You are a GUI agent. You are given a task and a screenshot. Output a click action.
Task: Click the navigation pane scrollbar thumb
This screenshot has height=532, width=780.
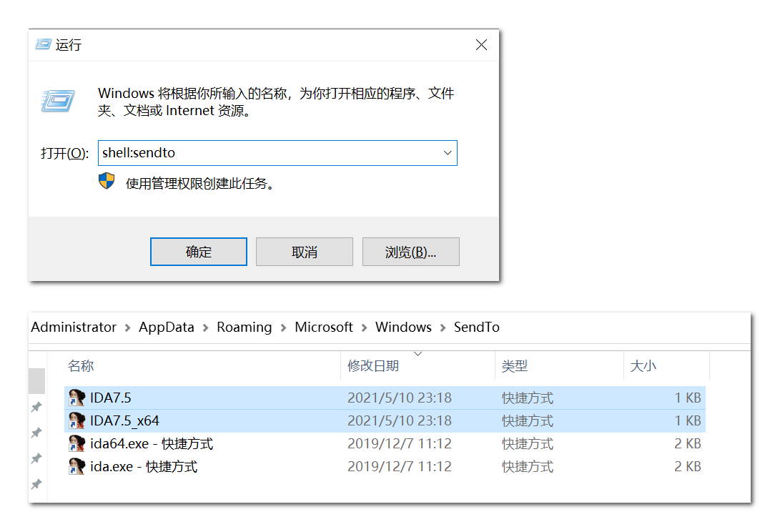pos(36,380)
